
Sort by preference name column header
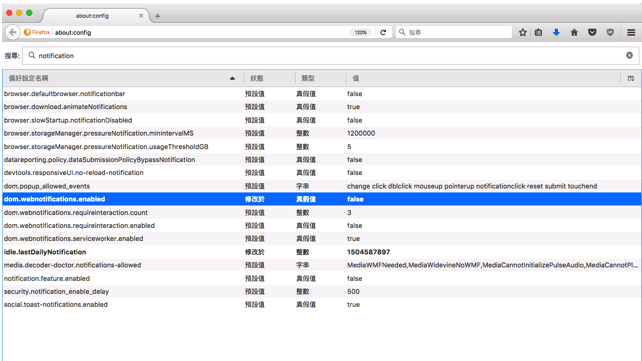[123, 78]
